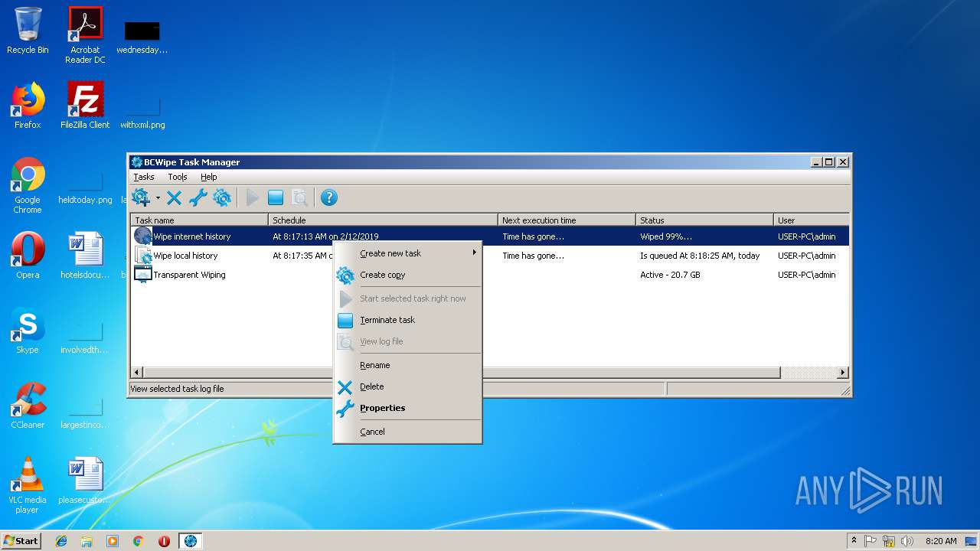The height and width of the screenshot is (551, 980).
Task: Click wrench icon next to Properties entry
Action: 345,409
